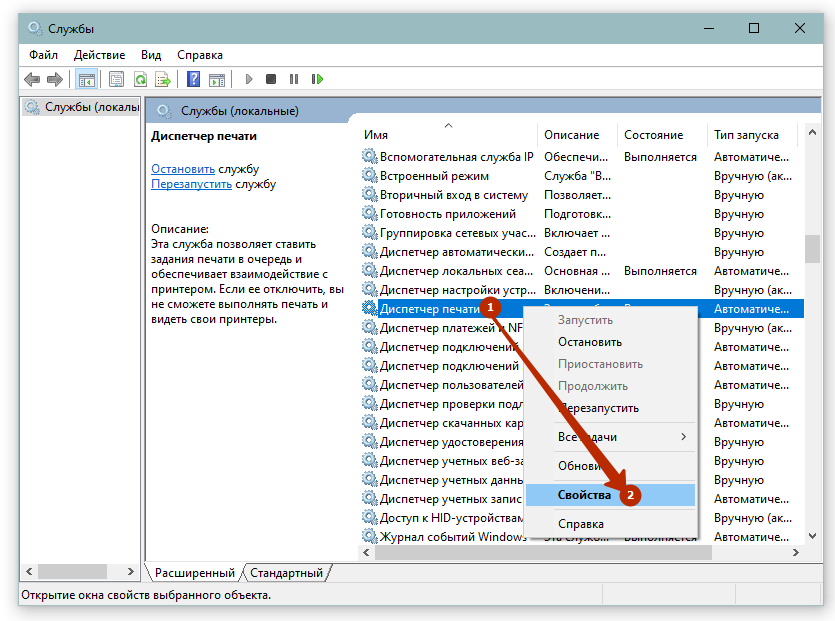Expand the 'Все задачи' submenu
The width and height of the screenshot is (835, 621).
(x=610, y=437)
